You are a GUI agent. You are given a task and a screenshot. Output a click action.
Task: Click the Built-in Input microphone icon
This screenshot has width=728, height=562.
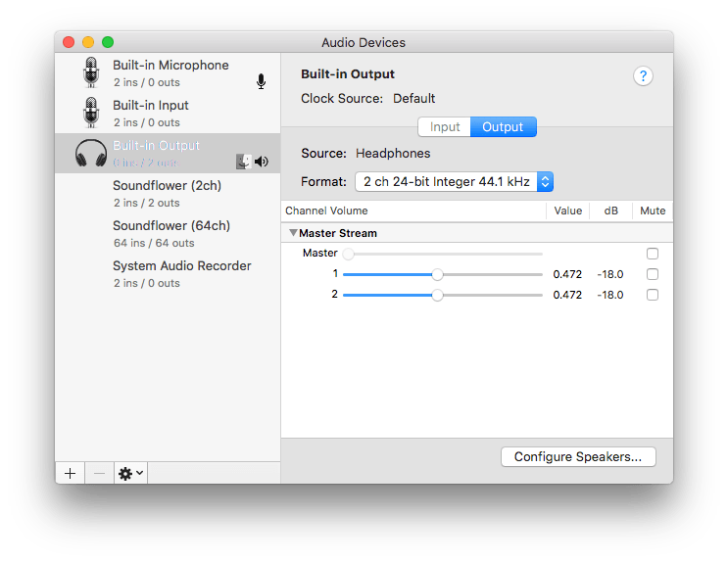91,113
